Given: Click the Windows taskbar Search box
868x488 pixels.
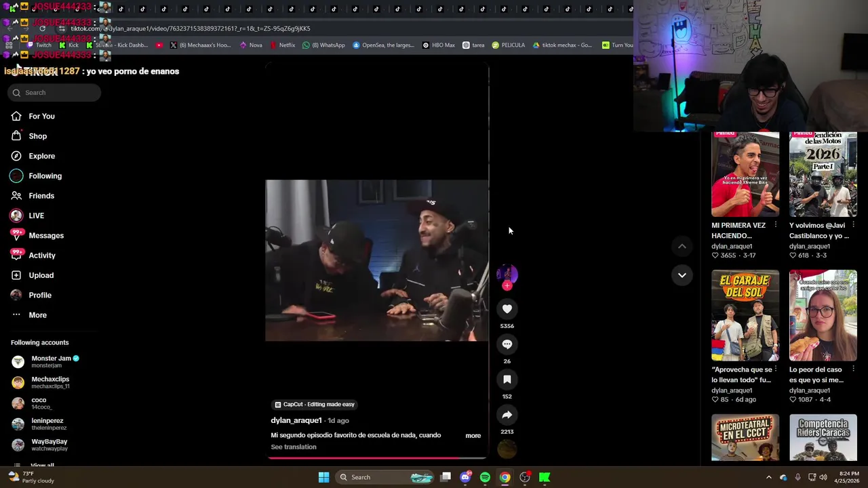Looking at the screenshot, I should click(385, 477).
